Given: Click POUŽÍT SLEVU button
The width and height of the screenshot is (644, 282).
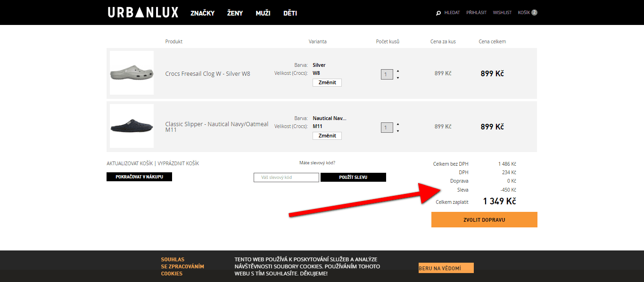Looking at the screenshot, I should [x=353, y=177].
